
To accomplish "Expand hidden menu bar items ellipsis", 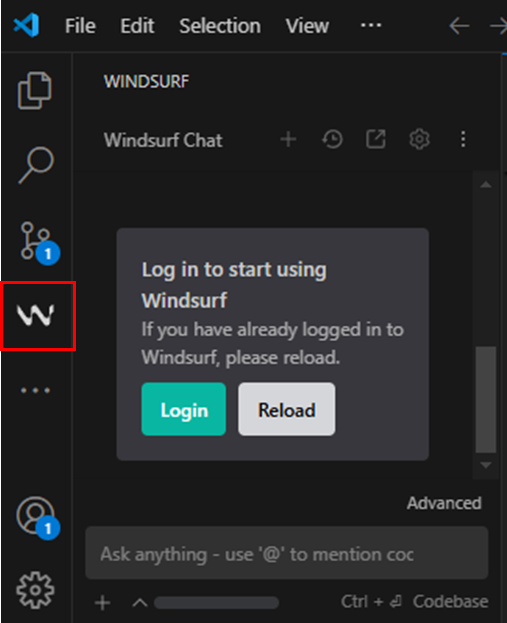I will point(371,25).
